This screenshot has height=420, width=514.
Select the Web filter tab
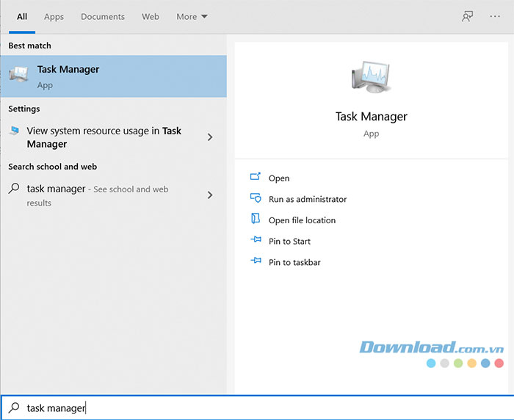[151, 16]
